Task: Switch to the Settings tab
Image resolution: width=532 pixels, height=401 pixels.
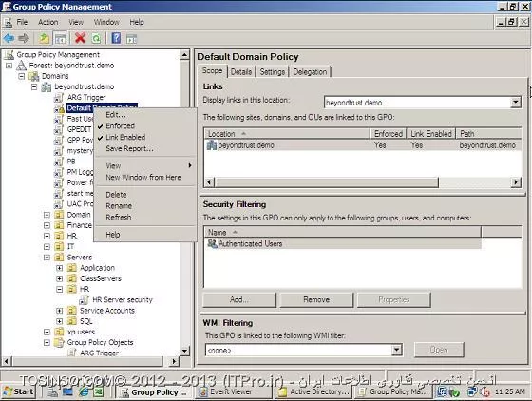Action: [272, 72]
